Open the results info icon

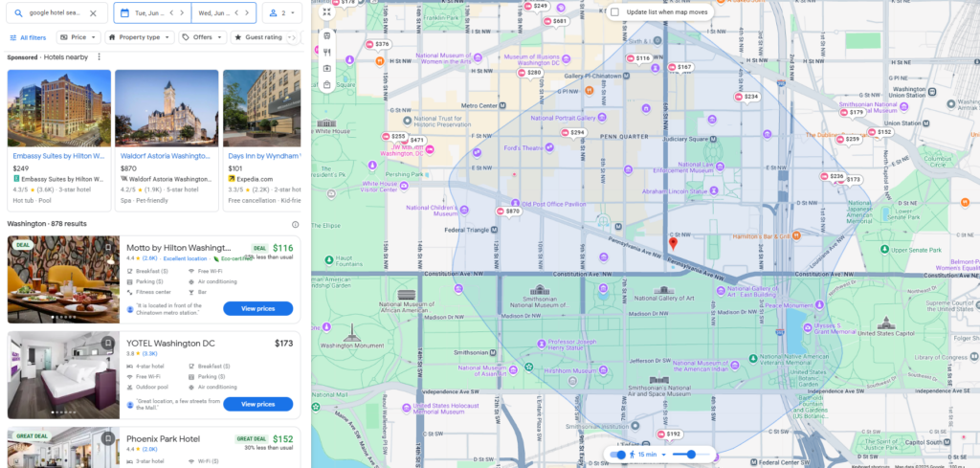[295, 224]
